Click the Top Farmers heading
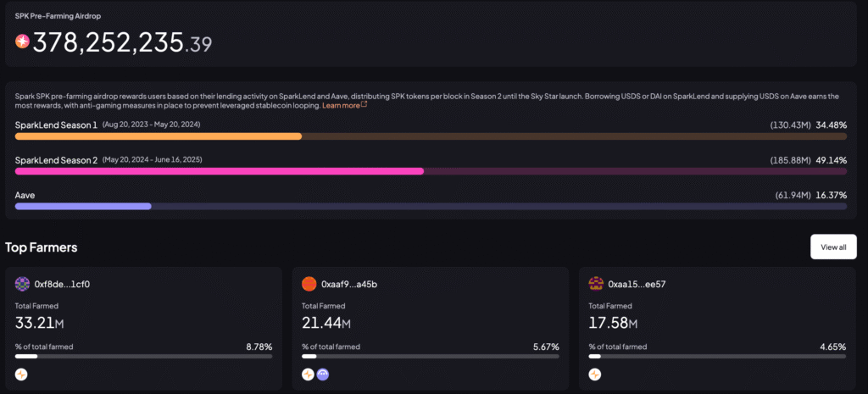 pyautogui.click(x=42, y=247)
